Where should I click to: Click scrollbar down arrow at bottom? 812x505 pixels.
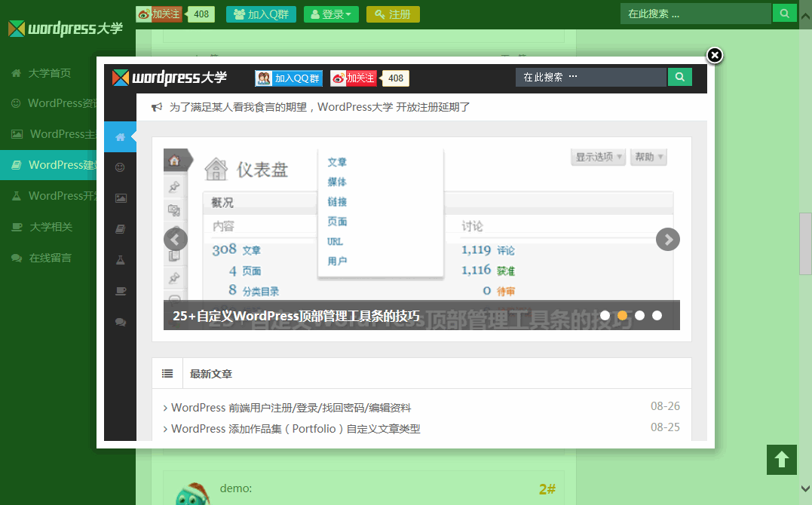805,488
